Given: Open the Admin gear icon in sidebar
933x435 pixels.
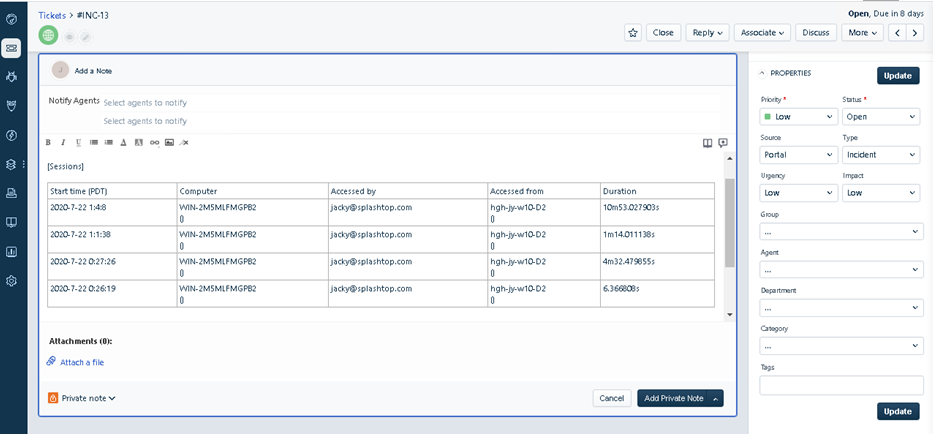Looking at the screenshot, I should [x=11, y=281].
